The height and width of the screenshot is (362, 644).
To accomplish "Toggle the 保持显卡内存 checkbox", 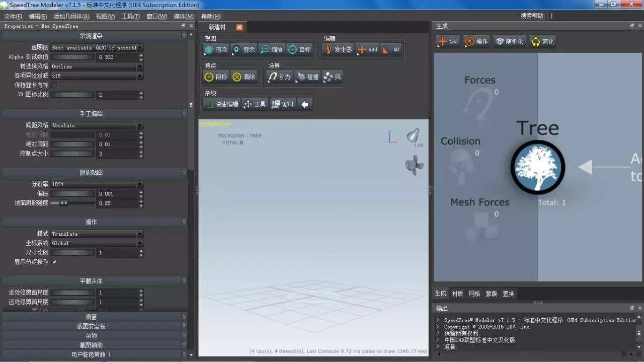I will (x=54, y=85).
